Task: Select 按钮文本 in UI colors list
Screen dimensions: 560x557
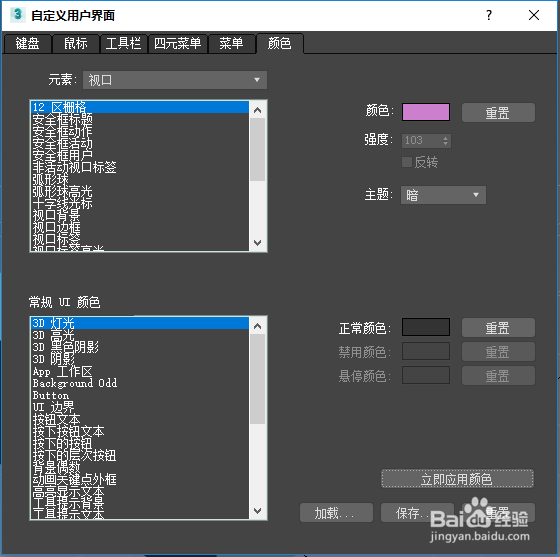Action: (140, 419)
